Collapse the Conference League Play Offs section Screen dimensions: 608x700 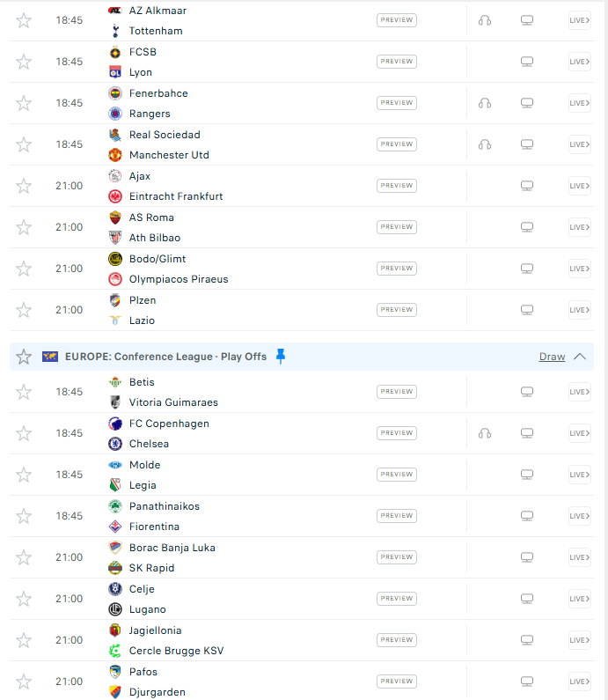click(580, 357)
